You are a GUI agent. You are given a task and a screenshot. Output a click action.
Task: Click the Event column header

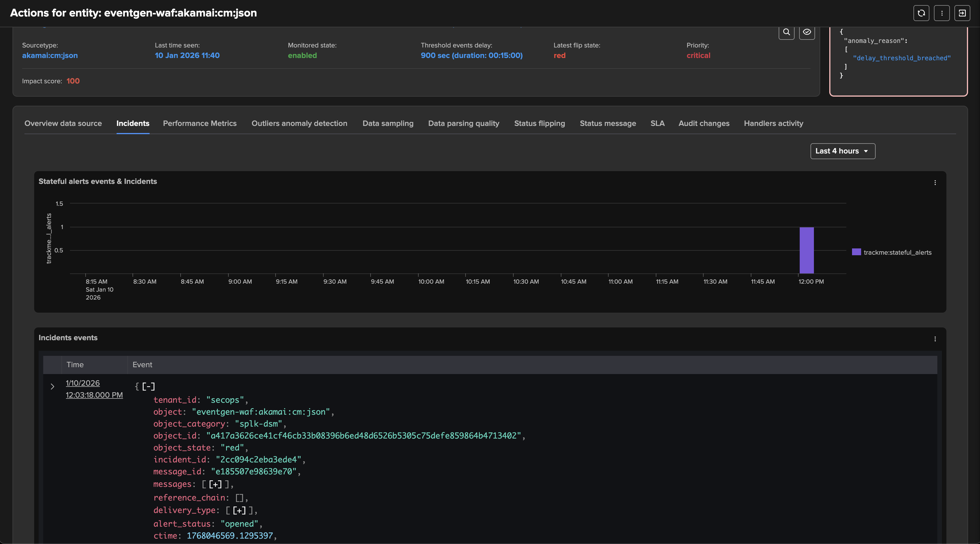tap(142, 365)
